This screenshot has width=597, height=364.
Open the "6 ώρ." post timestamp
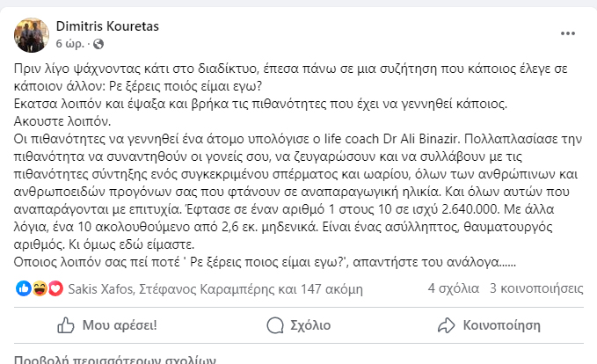click(x=70, y=43)
